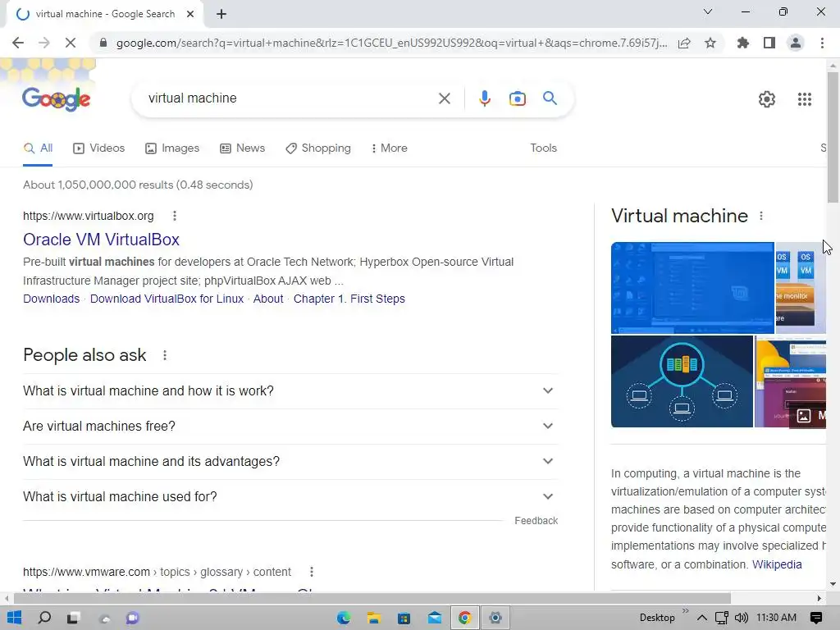Viewport: 840px width, 630px height.
Task: Open Chrome's three-dot menu
Action: (822, 43)
